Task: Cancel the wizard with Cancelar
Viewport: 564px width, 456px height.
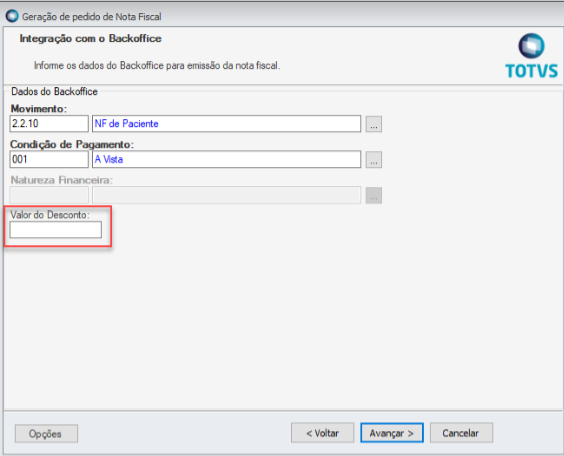Action: coord(461,433)
